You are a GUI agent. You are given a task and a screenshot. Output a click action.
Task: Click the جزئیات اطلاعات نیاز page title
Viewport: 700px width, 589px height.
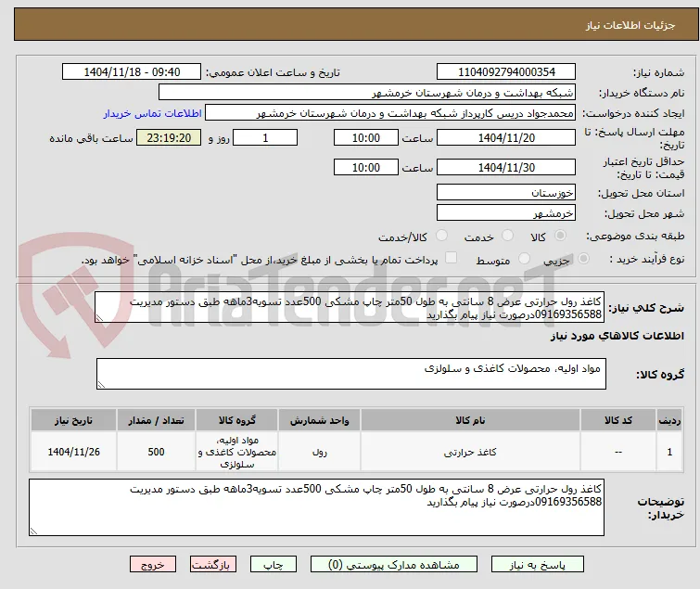pyautogui.click(x=630, y=25)
